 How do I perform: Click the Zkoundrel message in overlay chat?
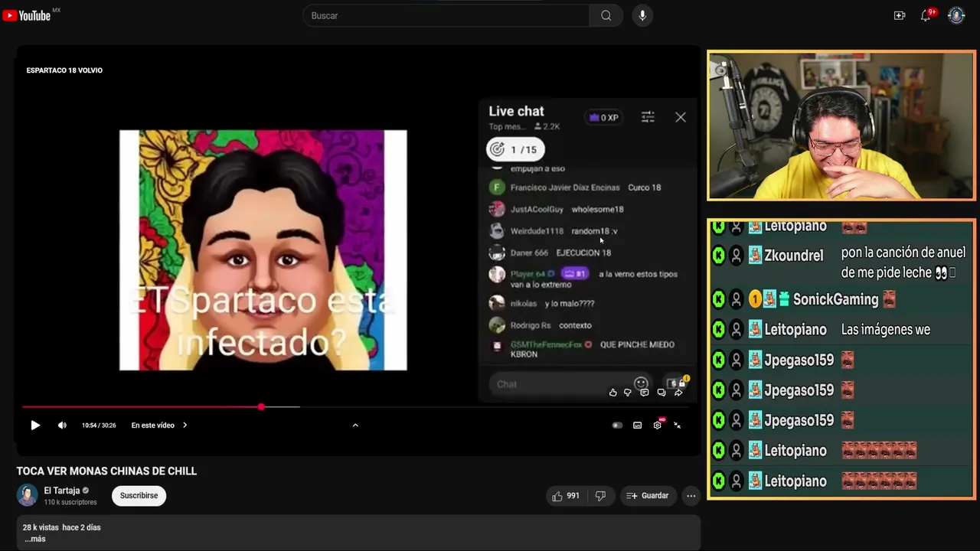pyautogui.click(x=841, y=262)
